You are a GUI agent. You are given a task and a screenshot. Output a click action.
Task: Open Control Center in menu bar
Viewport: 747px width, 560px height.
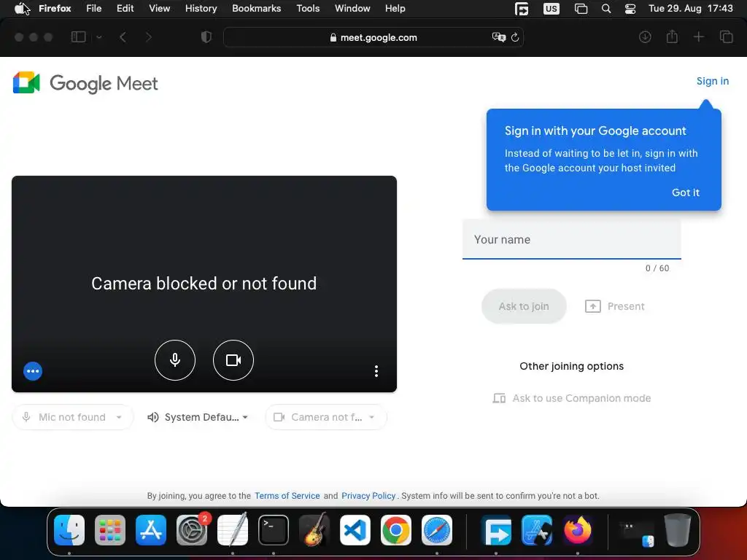pos(630,9)
